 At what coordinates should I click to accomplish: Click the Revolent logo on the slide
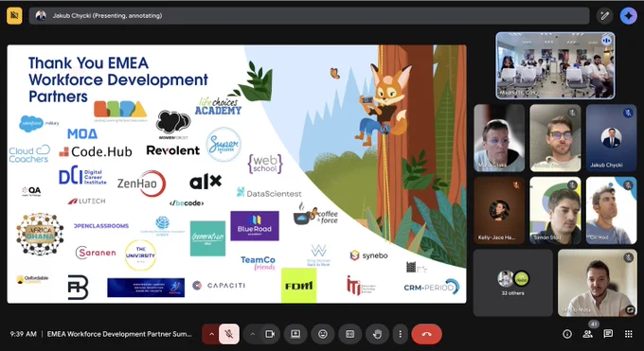[x=173, y=150]
